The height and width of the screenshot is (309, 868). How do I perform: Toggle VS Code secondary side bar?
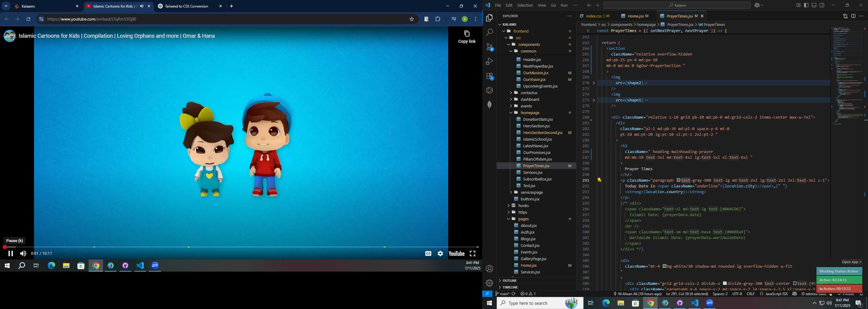click(822, 5)
